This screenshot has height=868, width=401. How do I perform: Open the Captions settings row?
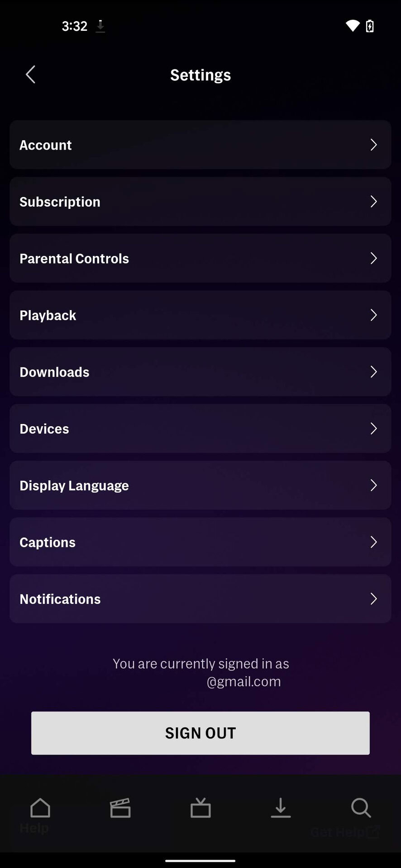click(200, 542)
